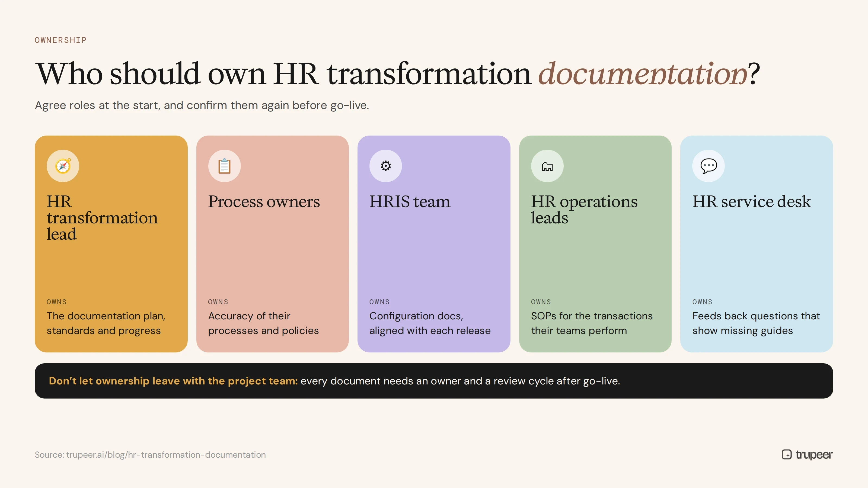Image resolution: width=868 pixels, height=488 pixels.
Task: Click the OWNERSHIP section label
Action: 61,40
